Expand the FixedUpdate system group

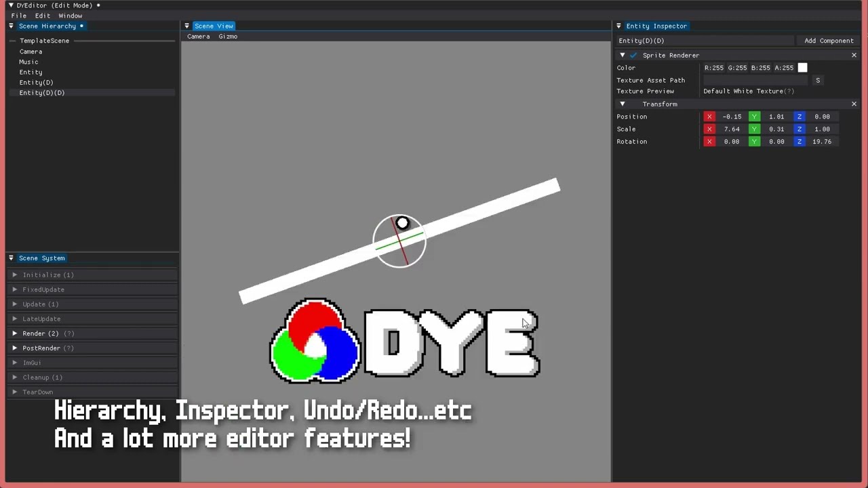point(15,289)
